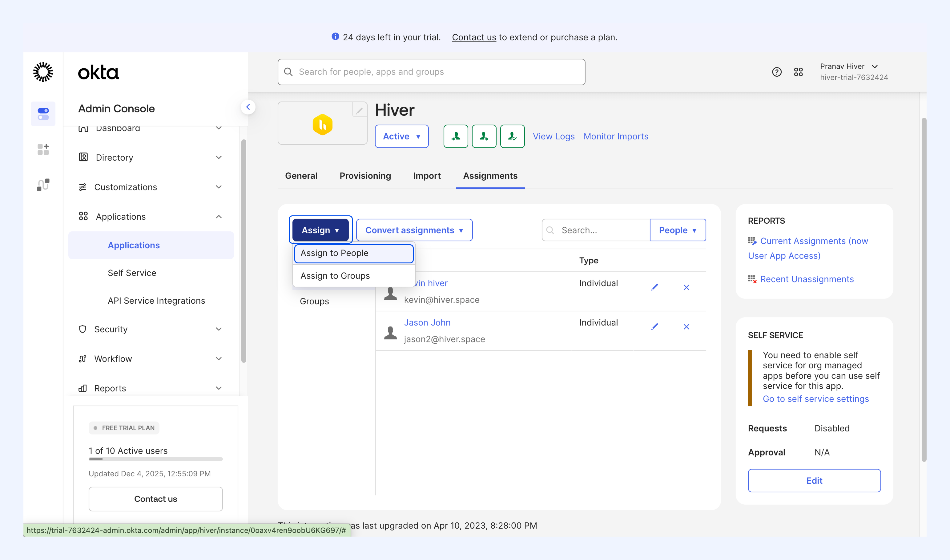Screen dimensions: 950x560
Task: Click Contact us button in trial plan box
Action: [x=155, y=499]
